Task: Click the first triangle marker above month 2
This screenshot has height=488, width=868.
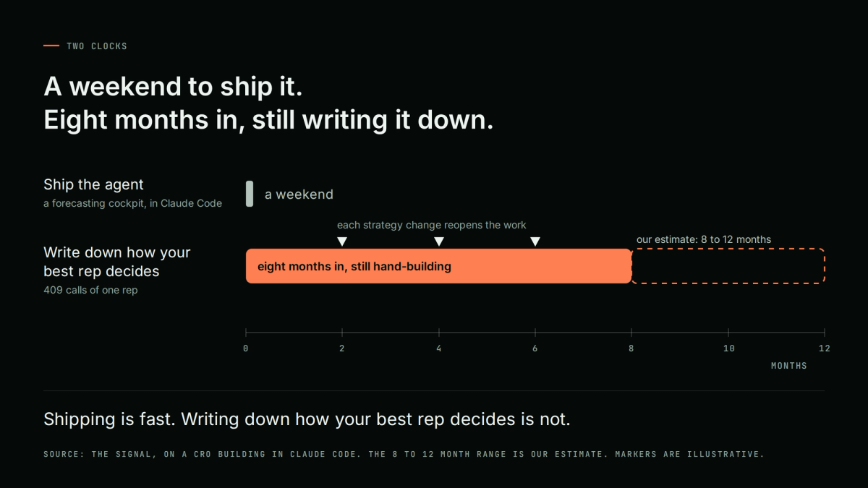Action: (x=342, y=241)
